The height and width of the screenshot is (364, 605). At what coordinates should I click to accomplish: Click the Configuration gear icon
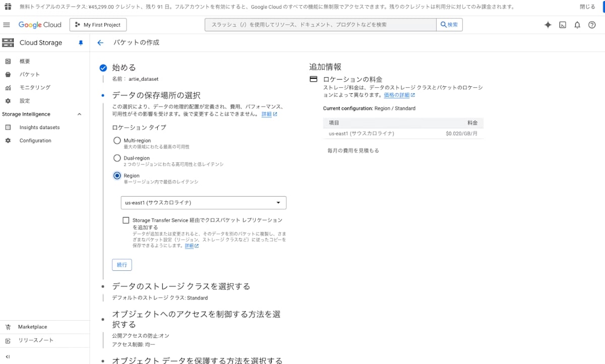point(8,141)
